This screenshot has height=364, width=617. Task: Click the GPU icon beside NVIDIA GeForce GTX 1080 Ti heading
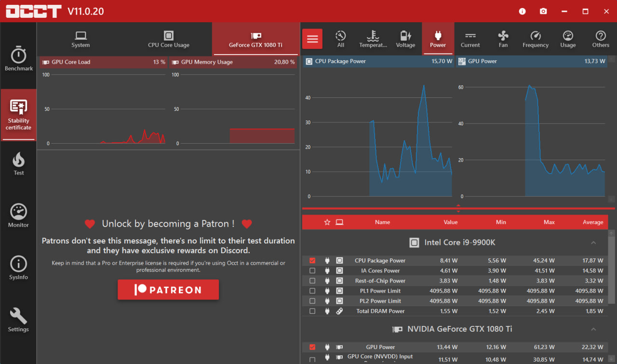coord(398,329)
